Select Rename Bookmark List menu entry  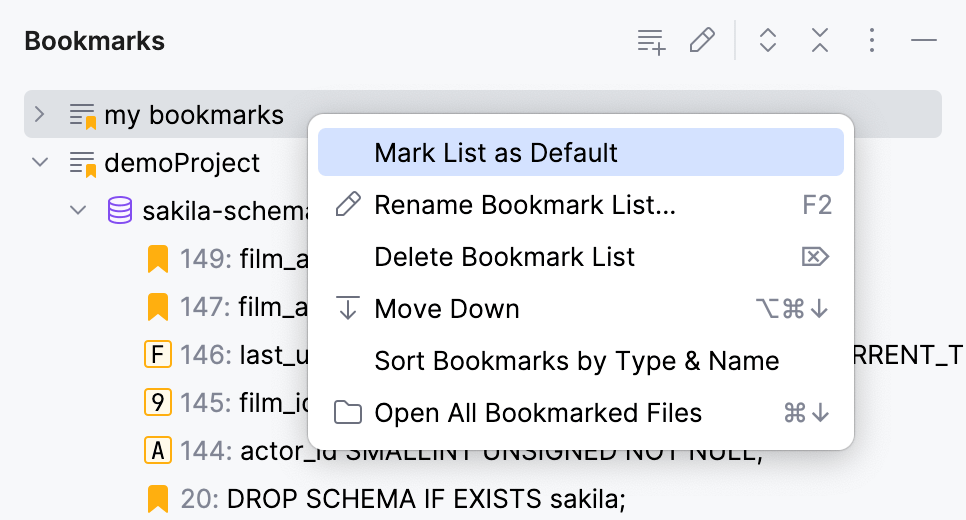[525, 205]
